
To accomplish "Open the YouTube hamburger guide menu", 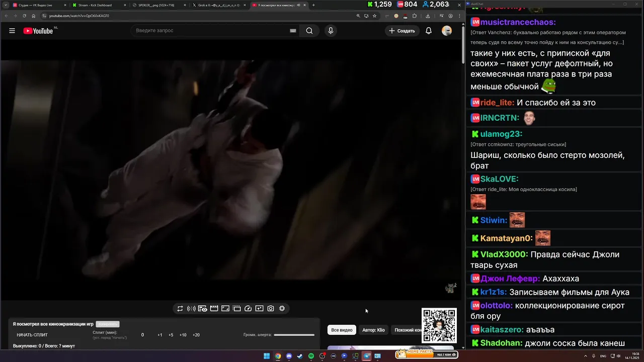I will pos(12,31).
